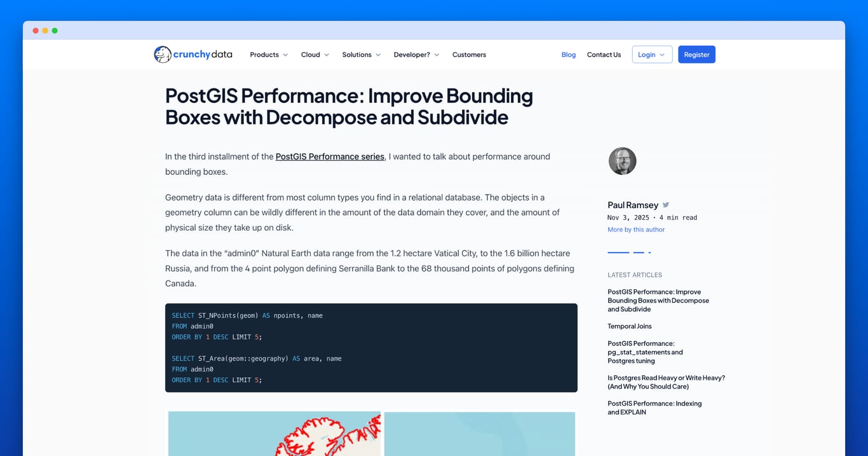Viewport: 868px width, 456px height.
Task: Open the Solutions dropdown menu
Action: click(x=362, y=55)
